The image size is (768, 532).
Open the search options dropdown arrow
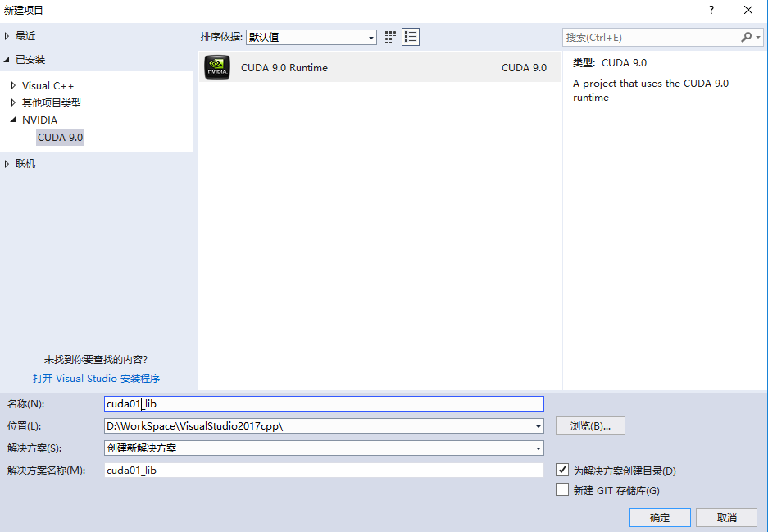[758, 37]
